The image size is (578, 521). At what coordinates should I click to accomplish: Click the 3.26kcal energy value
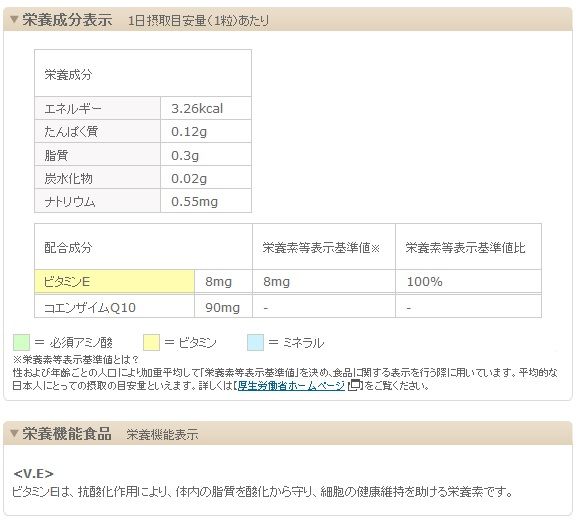pyautogui.click(x=197, y=109)
